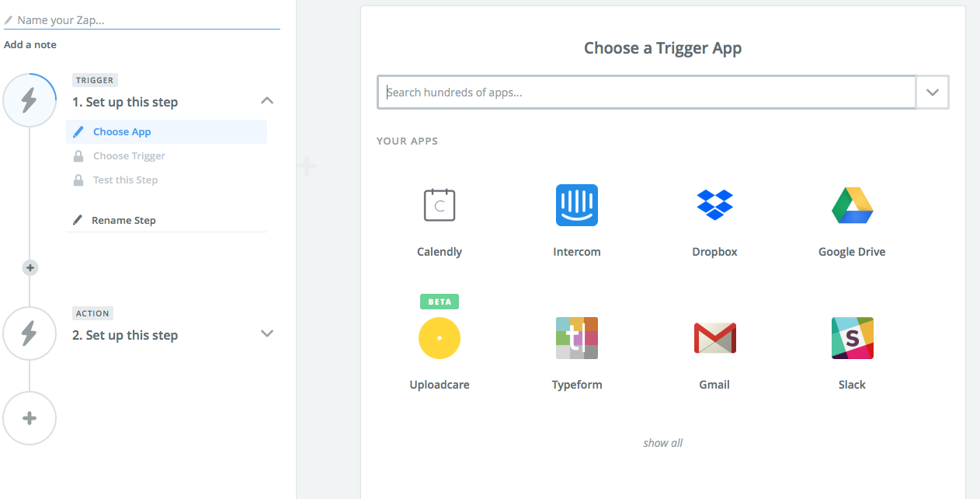Select the Calendly app icon

tap(440, 205)
